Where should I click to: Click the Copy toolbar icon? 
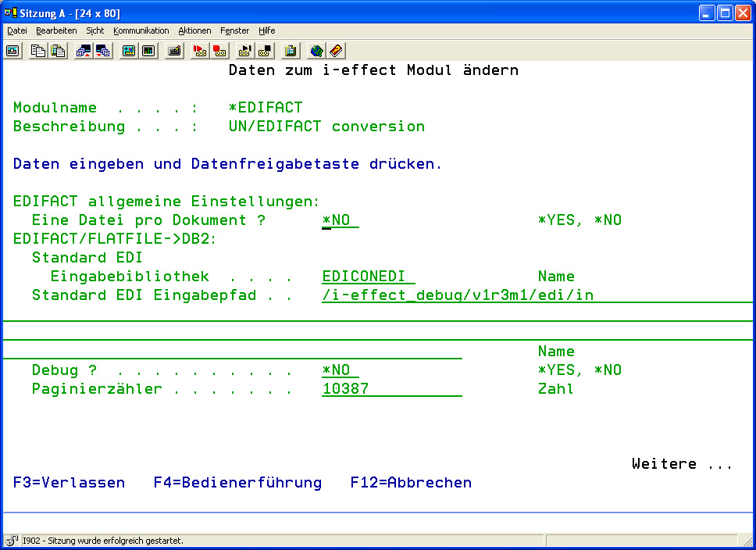tap(38, 51)
